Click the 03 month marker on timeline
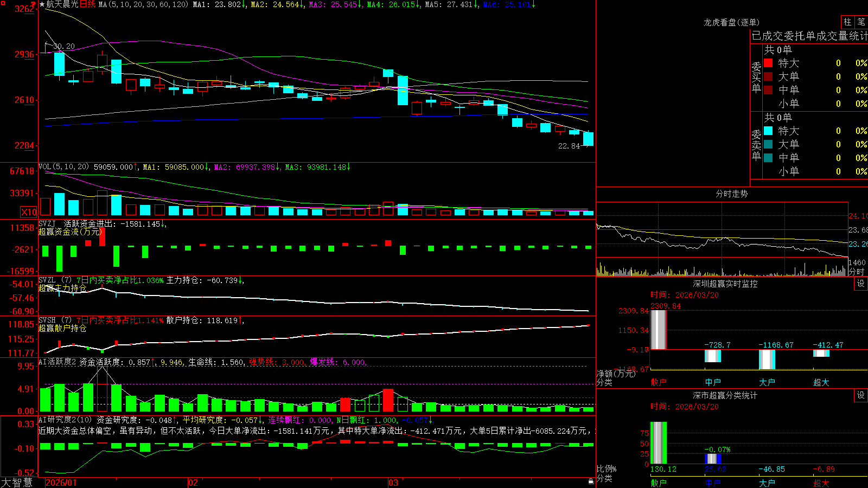Image resolution: width=868 pixels, height=488 pixels. point(393,483)
